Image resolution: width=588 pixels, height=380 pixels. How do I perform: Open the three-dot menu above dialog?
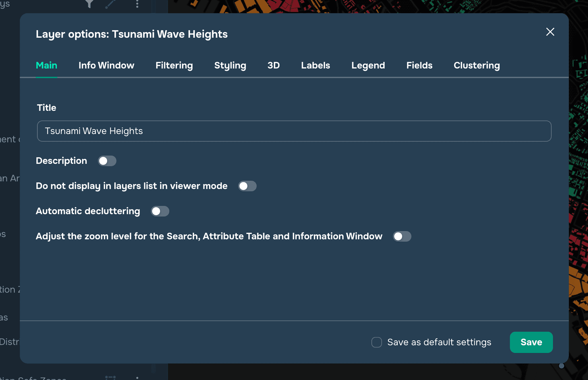pyautogui.click(x=137, y=4)
